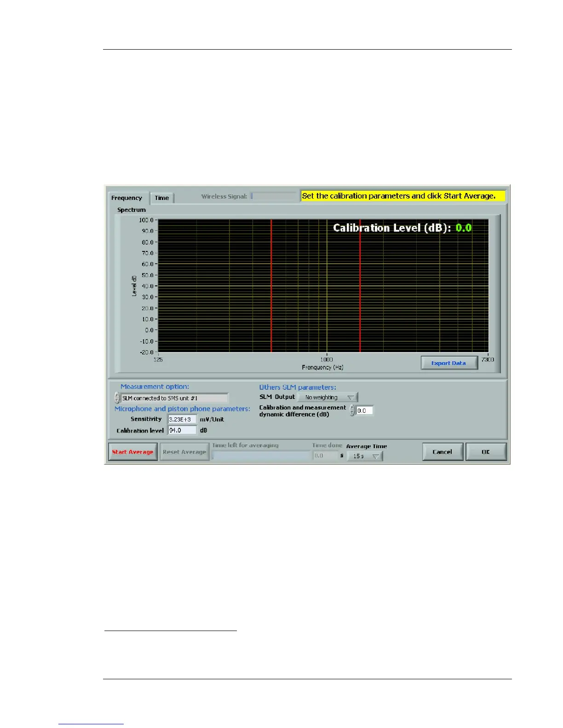Click the 100.0 level axis top value

[146, 220]
